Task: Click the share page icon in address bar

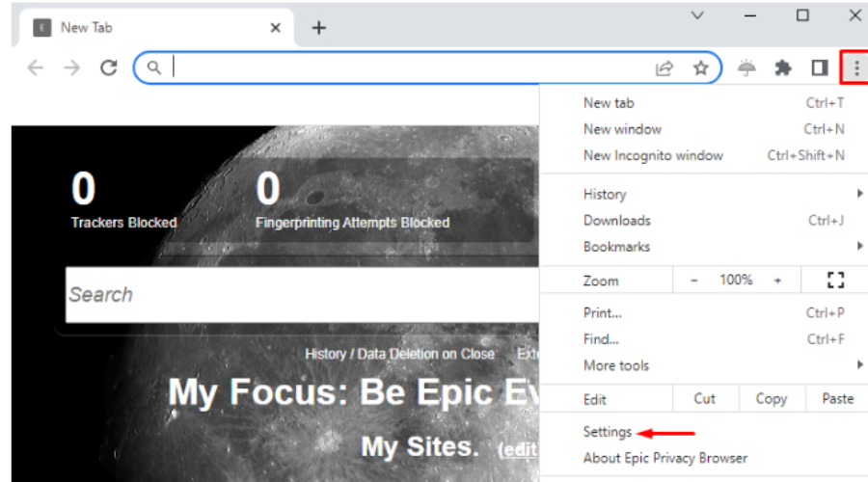Action: pos(665,67)
